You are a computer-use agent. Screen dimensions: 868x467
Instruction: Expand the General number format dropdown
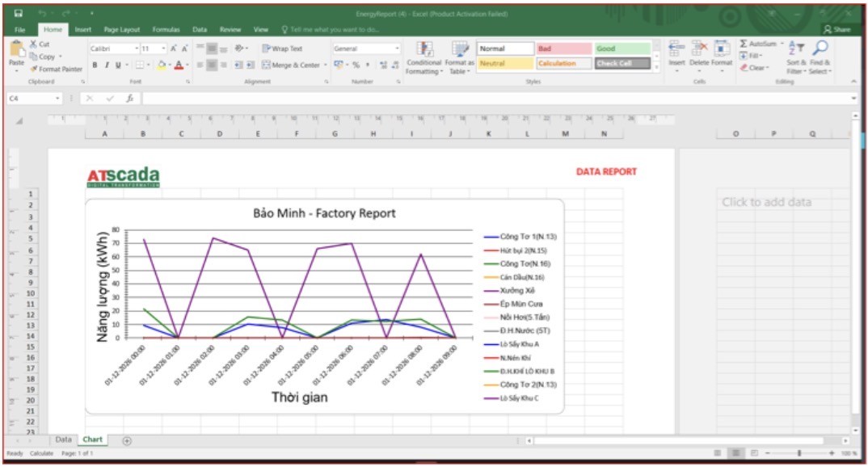[397, 48]
